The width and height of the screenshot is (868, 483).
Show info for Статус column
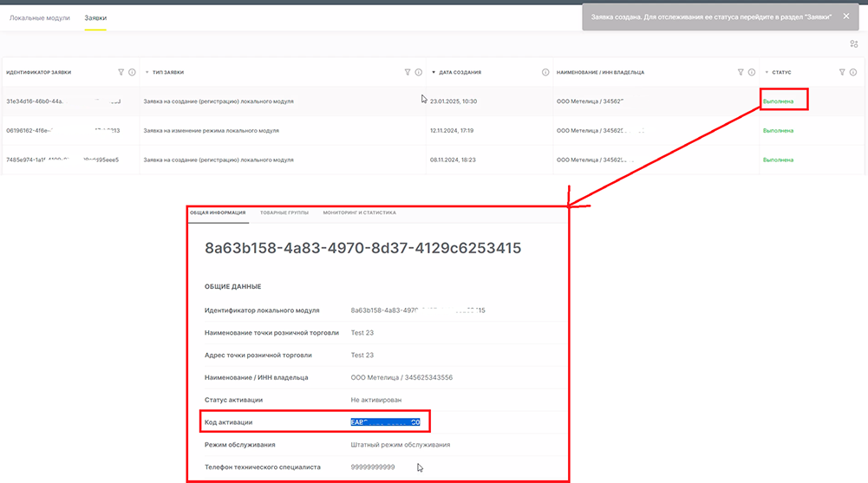coord(853,73)
